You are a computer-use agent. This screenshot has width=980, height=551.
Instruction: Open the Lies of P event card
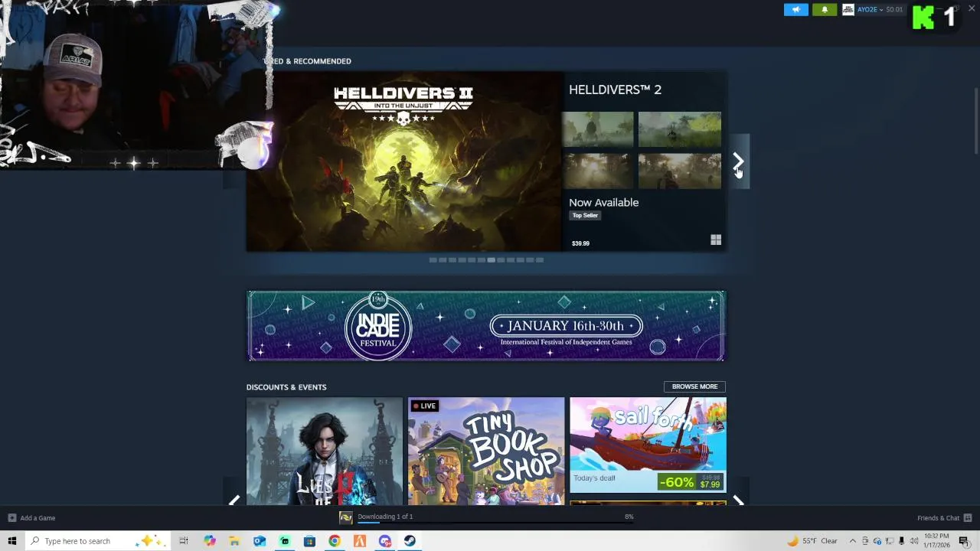pyautogui.click(x=325, y=452)
